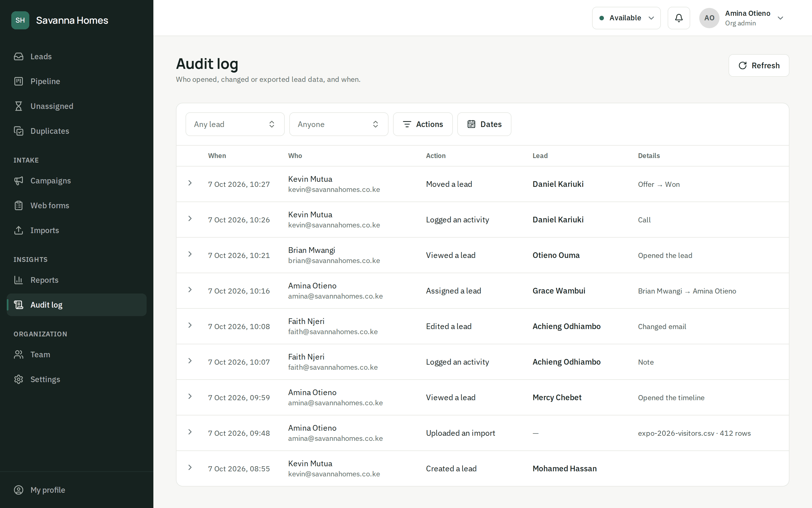The height and width of the screenshot is (508, 812).
Task: Open Achieng Odhiambo lead in 10:08 row
Action: coord(566,327)
